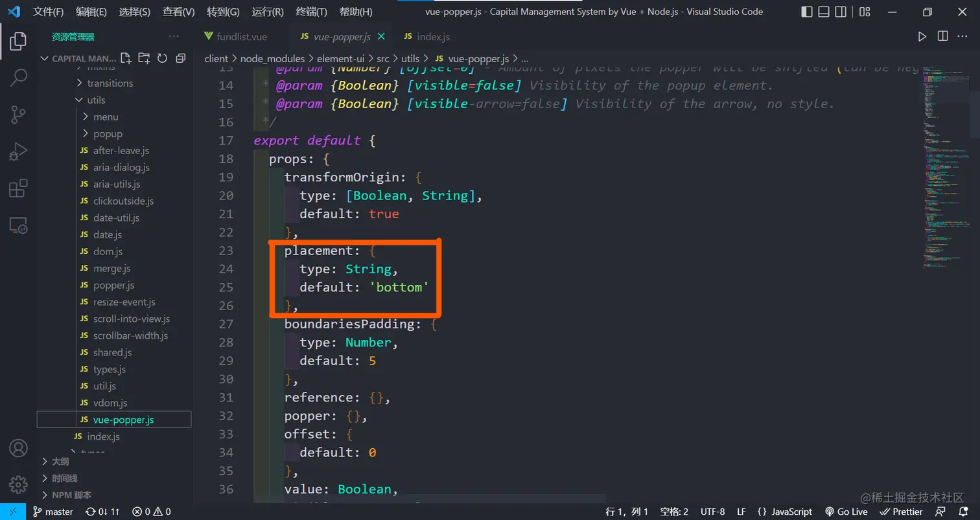The height and width of the screenshot is (520, 980).
Task: Open clickoutside.js in explorer
Action: click(x=123, y=201)
